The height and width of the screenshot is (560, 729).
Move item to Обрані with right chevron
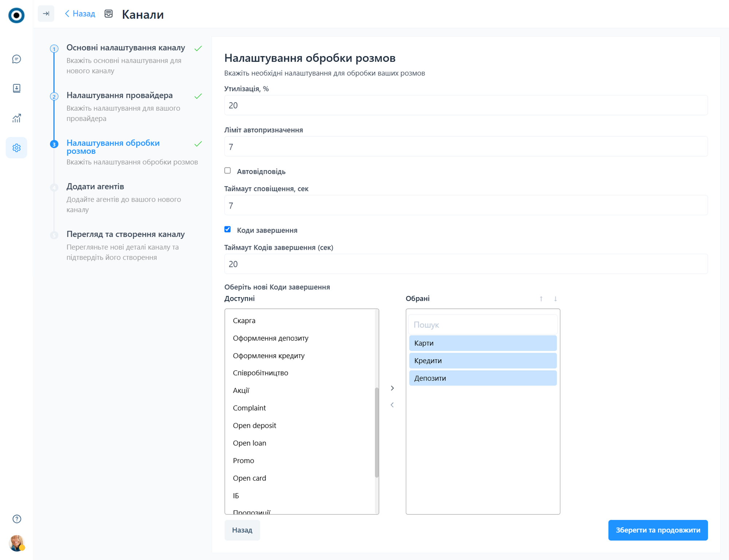pyautogui.click(x=392, y=388)
